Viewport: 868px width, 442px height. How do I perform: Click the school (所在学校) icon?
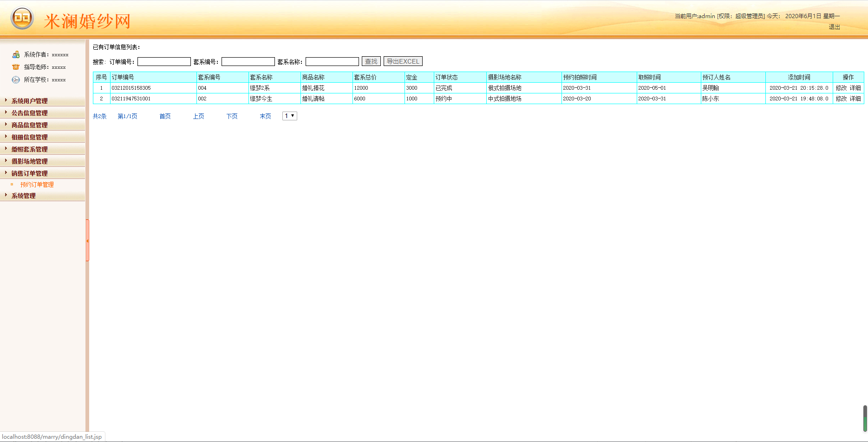pyautogui.click(x=16, y=79)
